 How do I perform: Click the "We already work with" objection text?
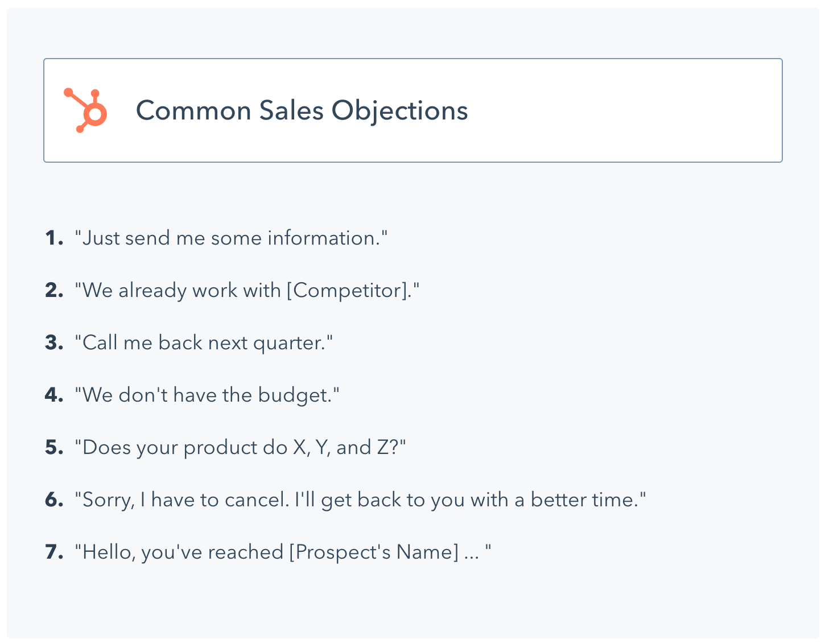(x=182, y=290)
